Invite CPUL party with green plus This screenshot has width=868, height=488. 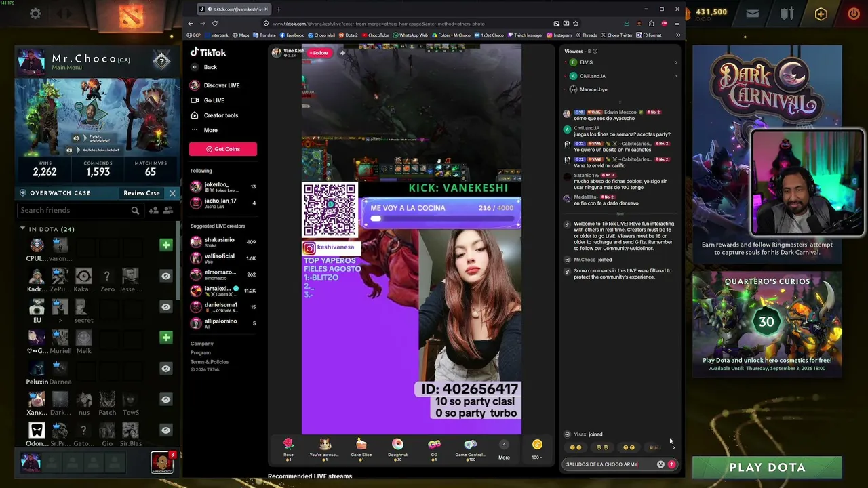165,245
